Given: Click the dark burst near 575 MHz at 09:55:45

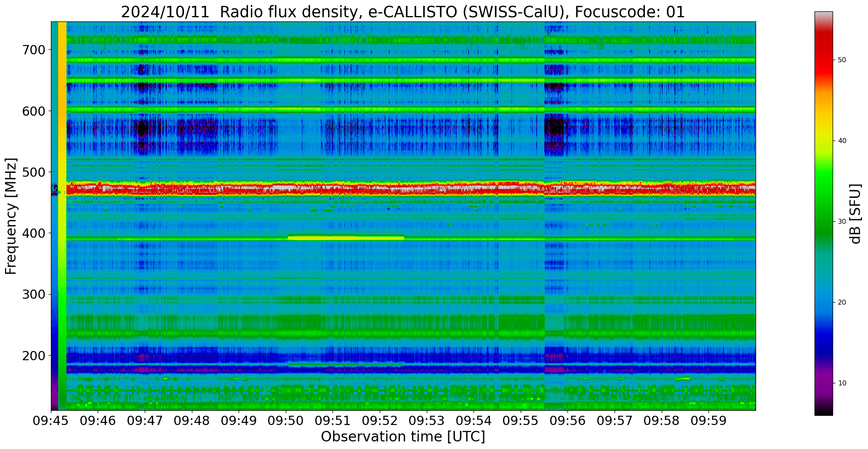Looking at the screenshot, I should pos(554,126).
